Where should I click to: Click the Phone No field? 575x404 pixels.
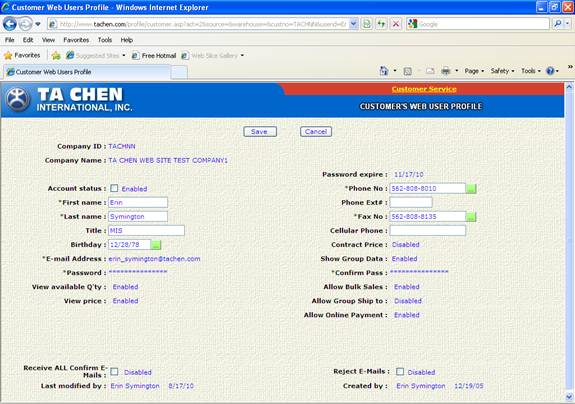coord(428,188)
